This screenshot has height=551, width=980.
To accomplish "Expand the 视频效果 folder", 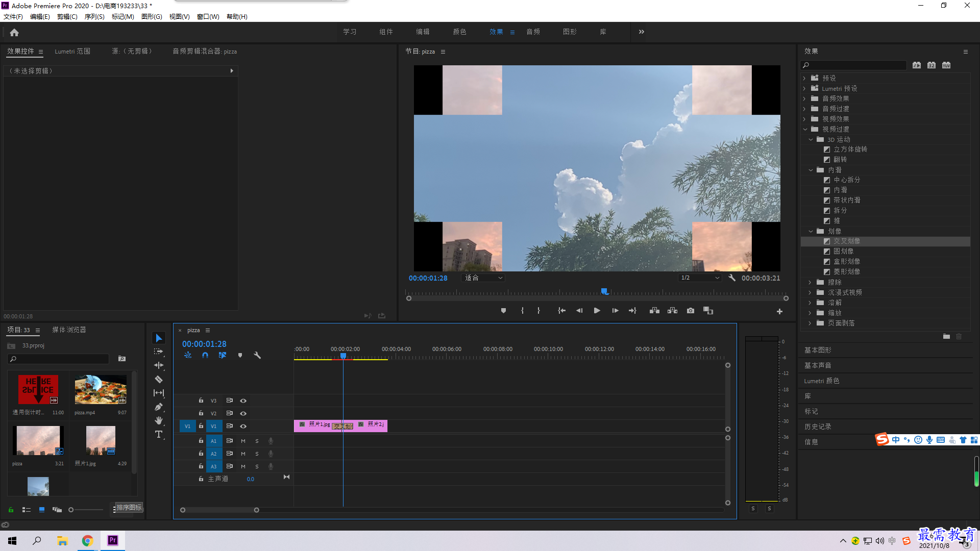I will (x=804, y=119).
